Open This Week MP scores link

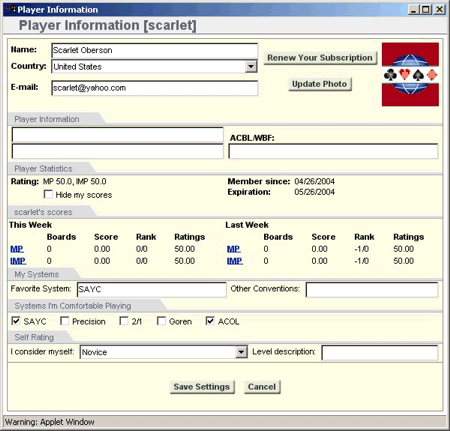pyautogui.click(x=17, y=249)
